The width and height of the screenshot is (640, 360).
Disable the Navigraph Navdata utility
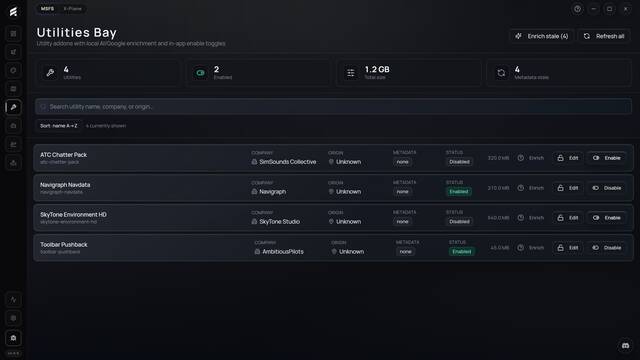(x=607, y=188)
